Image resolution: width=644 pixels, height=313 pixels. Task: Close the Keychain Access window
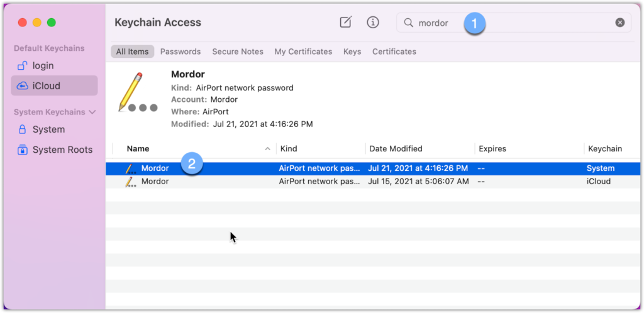[23, 23]
